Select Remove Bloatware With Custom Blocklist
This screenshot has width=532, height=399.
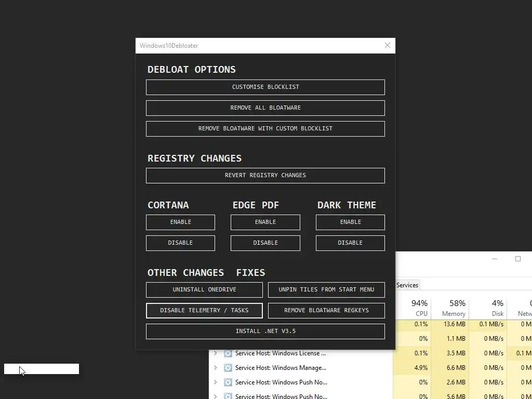(x=265, y=129)
